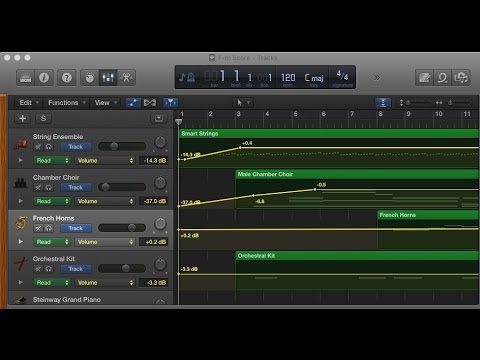Mute the Chamber Choir track
This screenshot has width=480, height=360.
38,187
